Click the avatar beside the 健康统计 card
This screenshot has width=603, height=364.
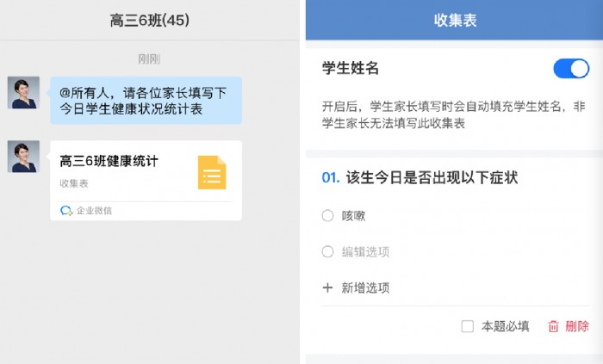(x=23, y=157)
